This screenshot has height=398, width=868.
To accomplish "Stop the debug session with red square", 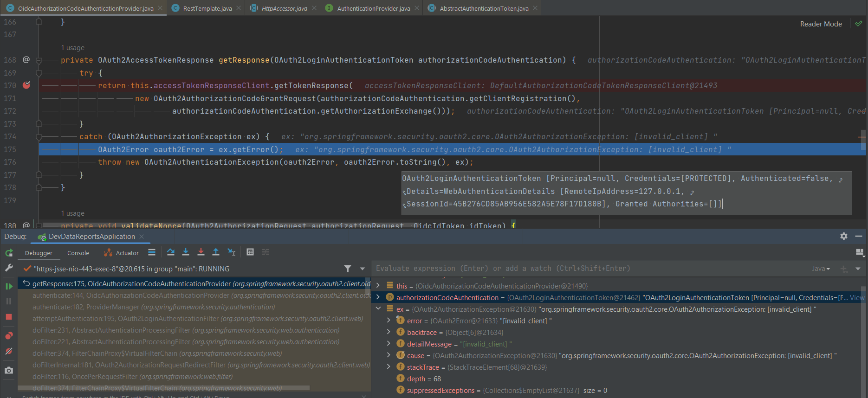I will coord(9,317).
